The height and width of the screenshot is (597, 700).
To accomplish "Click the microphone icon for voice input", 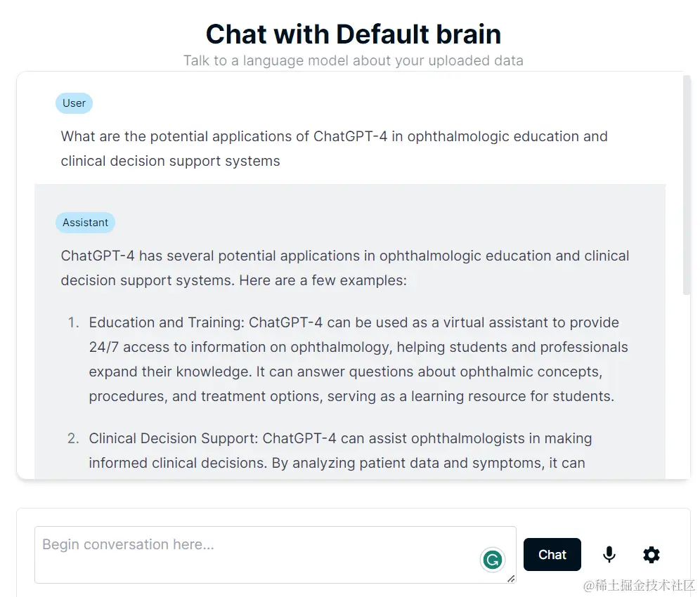I will [609, 554].
